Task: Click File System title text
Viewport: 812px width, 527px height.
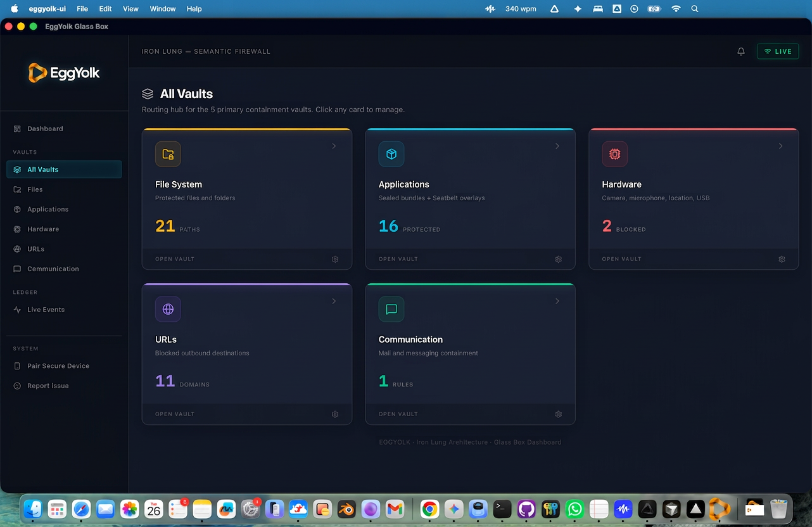Action: [x=179, y=184]
